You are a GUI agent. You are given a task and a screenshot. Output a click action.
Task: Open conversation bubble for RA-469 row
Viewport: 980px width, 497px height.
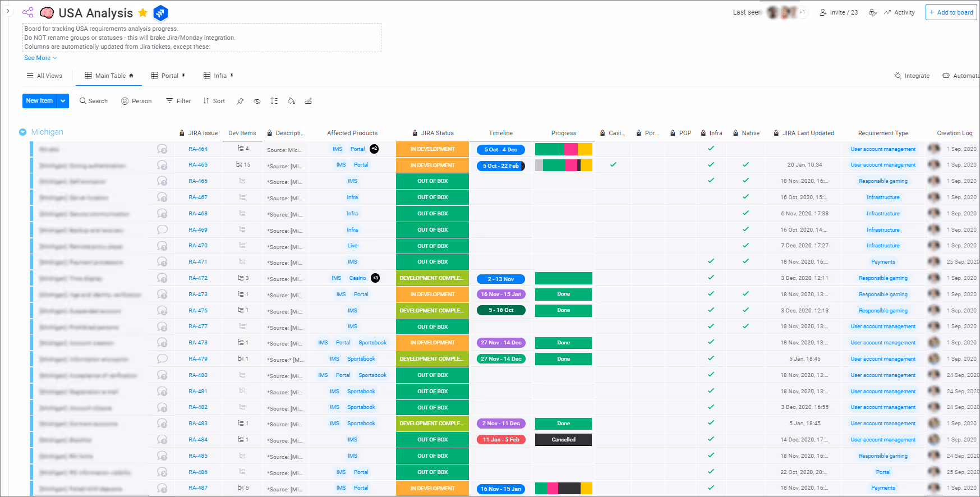(x=162, y=229)
